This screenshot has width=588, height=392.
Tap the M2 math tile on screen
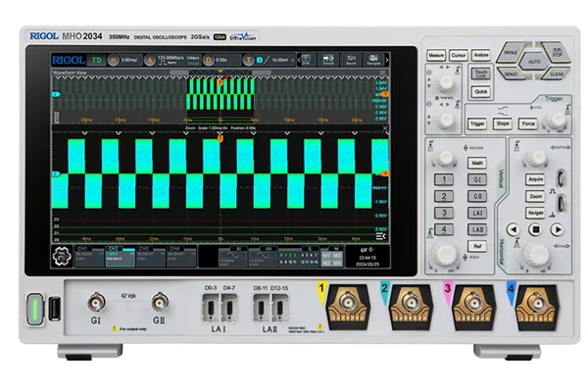tap(326, 263)
